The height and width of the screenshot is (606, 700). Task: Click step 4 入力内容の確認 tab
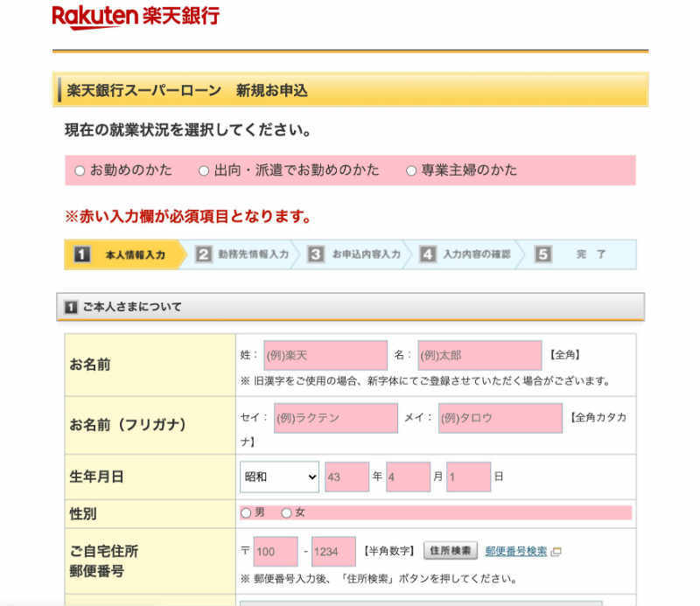pos(466,254)
